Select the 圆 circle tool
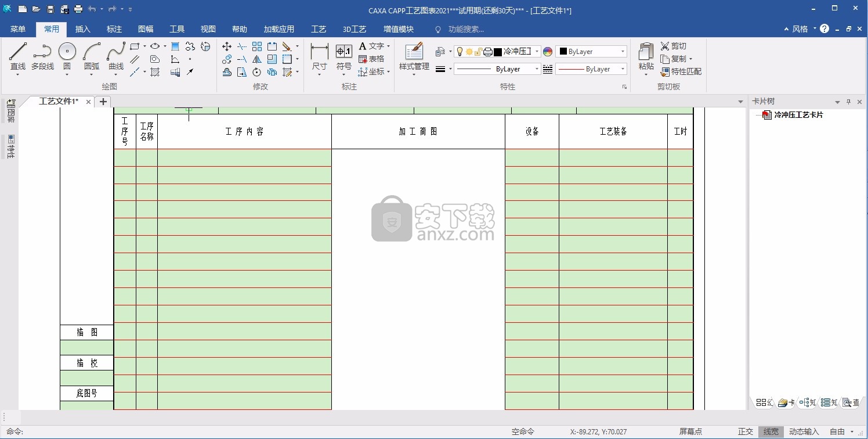 click(x=67, y=56)
